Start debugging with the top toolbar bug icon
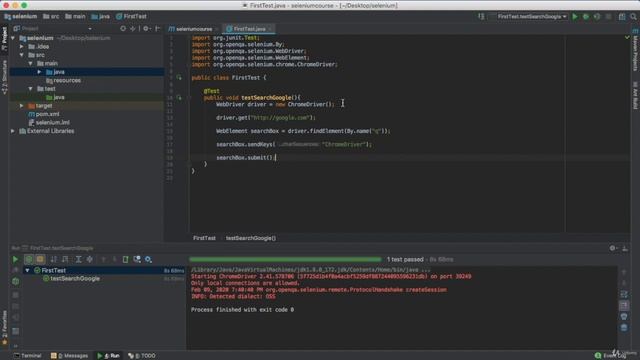Image resolution: width=640 pixels, height=360 pixels. [x=586, y=17]
